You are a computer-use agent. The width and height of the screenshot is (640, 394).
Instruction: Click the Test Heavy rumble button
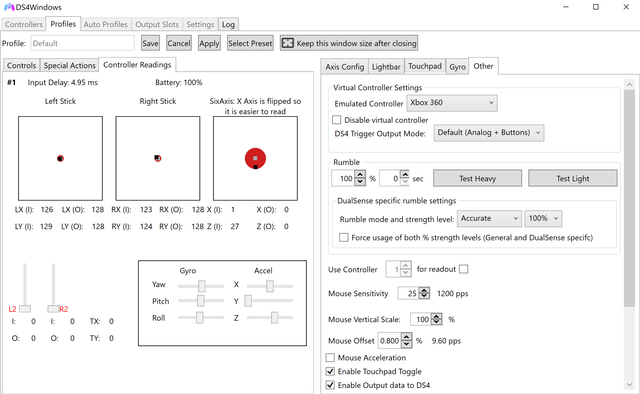[x=477, y=178]
